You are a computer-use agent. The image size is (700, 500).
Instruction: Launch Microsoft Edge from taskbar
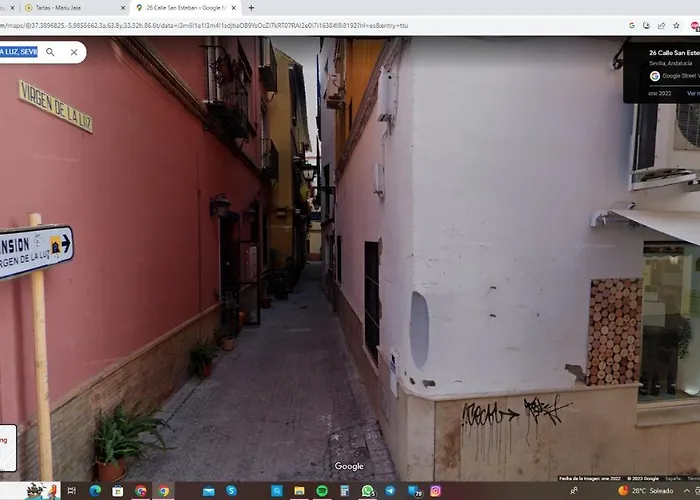click(x=95, y=491)
